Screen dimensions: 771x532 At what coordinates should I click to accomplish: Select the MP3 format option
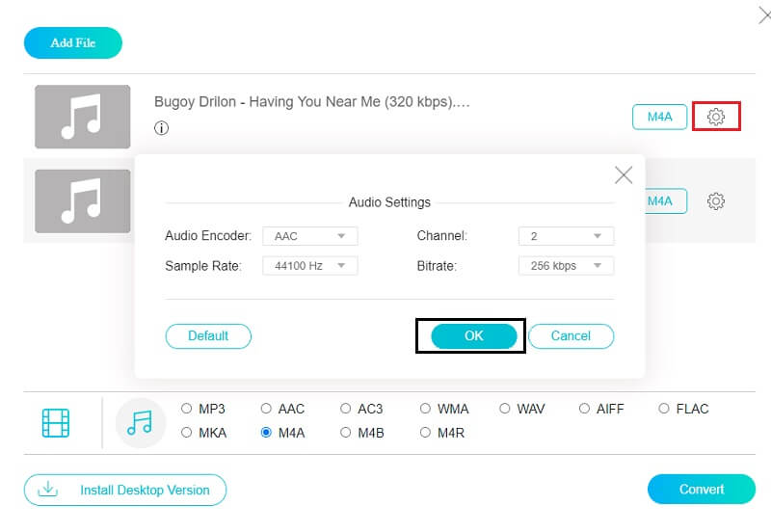point(187,409)
